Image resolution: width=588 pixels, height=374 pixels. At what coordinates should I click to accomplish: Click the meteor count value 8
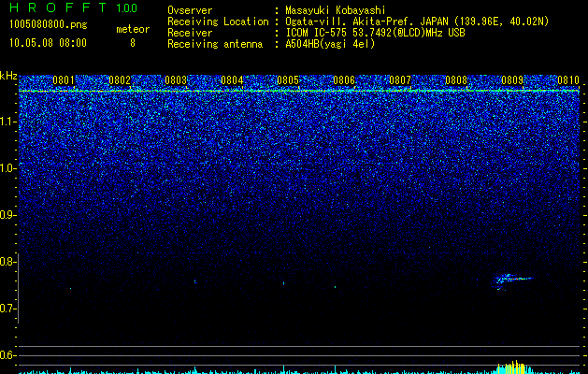click(133, 43)
